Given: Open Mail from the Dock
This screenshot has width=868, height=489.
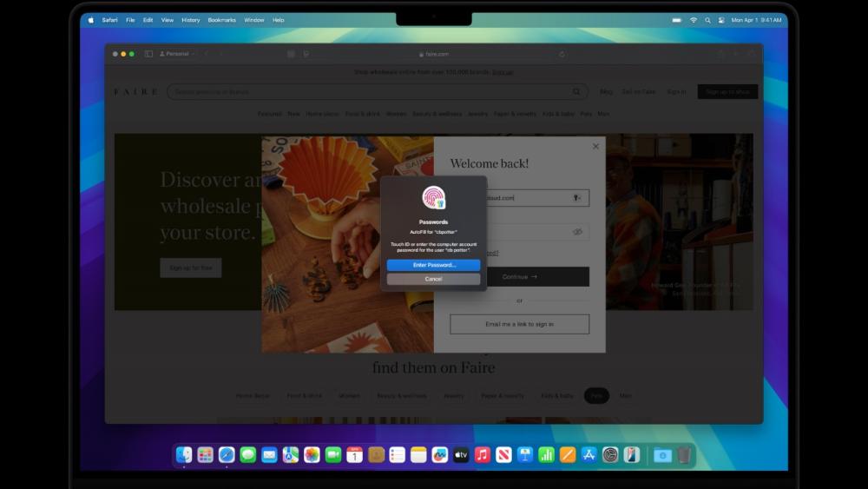Looking at the screenshot, I should point(269,455).
